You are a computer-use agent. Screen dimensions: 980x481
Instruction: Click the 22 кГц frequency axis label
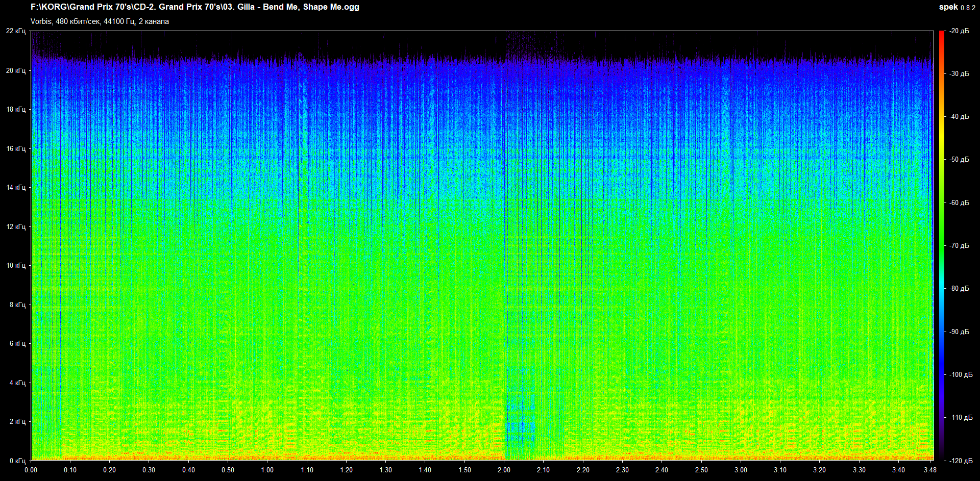(16, 31)
